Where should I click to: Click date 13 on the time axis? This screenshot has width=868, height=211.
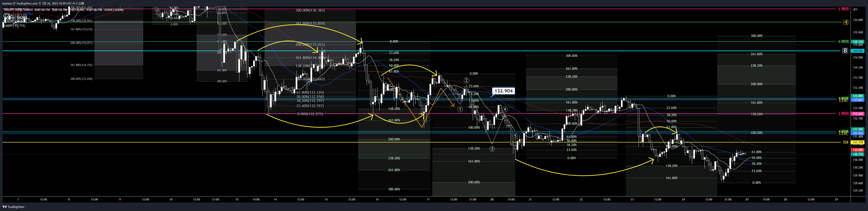coord(237,199)
